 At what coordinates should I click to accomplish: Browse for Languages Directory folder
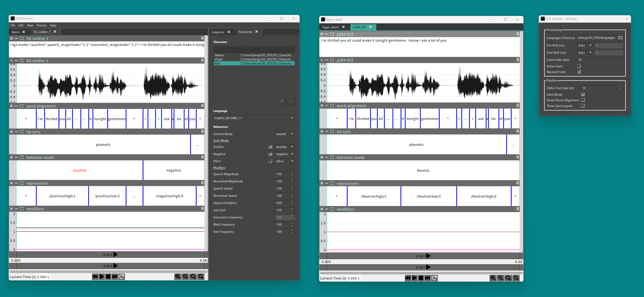point(620,38)
